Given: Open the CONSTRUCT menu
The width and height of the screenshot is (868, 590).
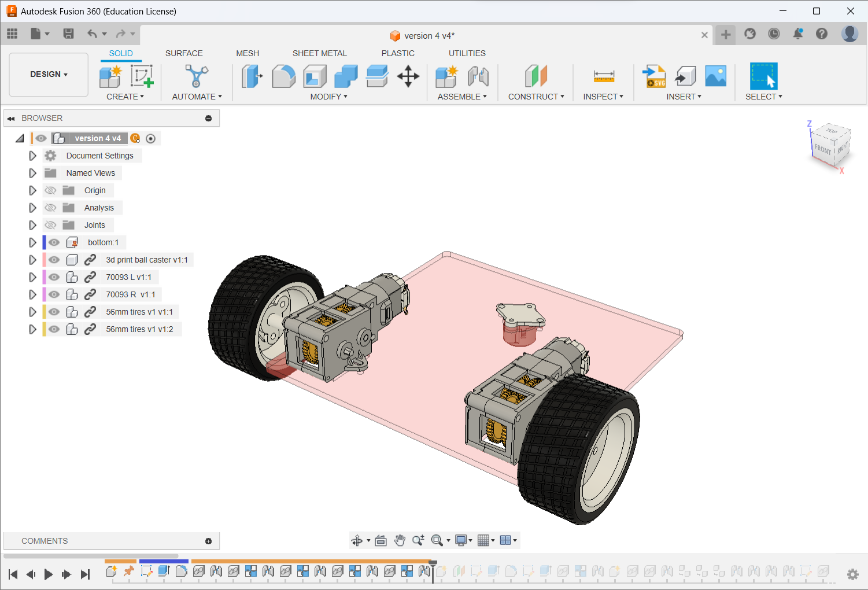Looking at the screenshot, I should pos(536,97).
